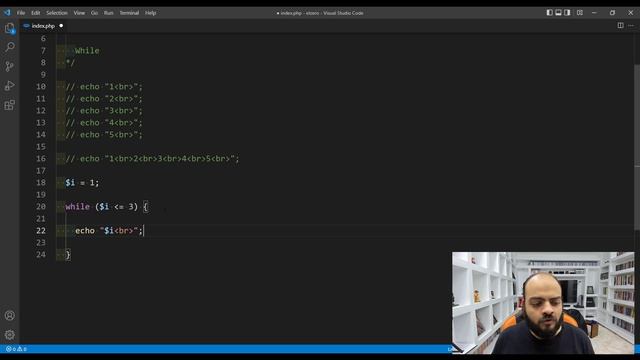Click the long commented echo on line 16
The width and height of the screenshot is (640, 360).
(x=152, y=158)
